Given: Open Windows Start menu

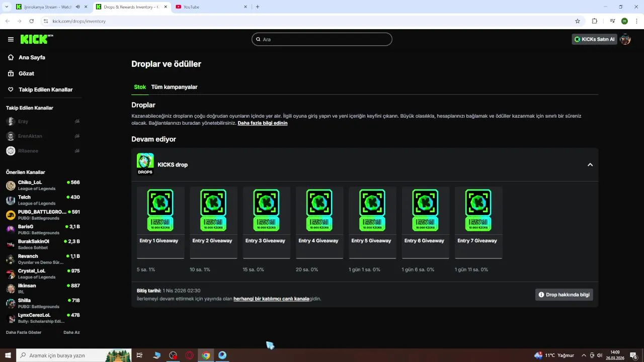Looking at the screenshot, I should coord(8,355).
